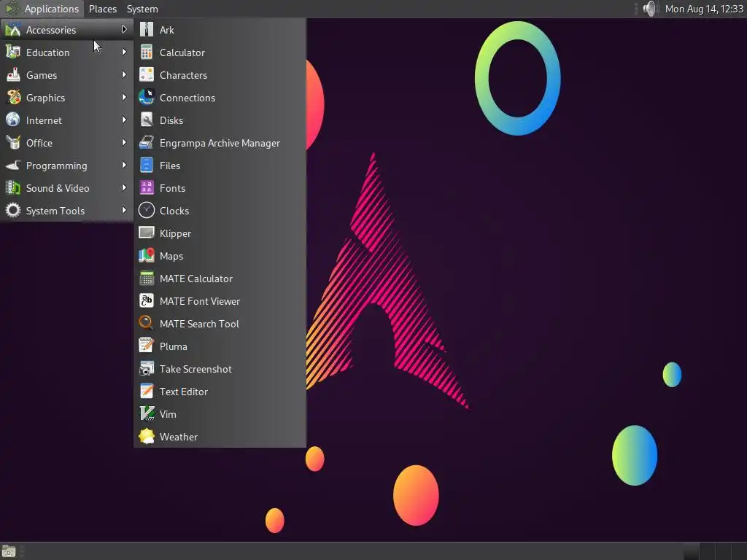Select the Internet category label
The width and height of the screenshot is (747, 560).
pos(44,120)
